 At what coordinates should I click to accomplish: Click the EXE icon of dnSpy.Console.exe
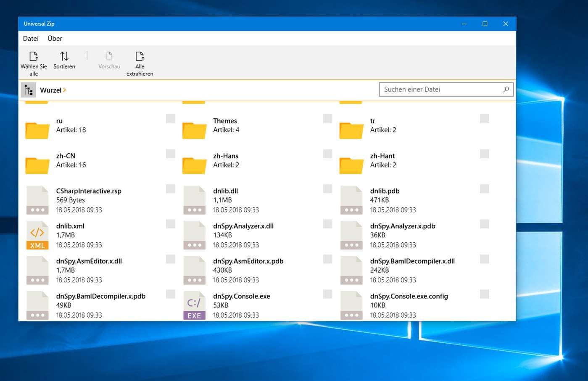click(x=194, y=305)
